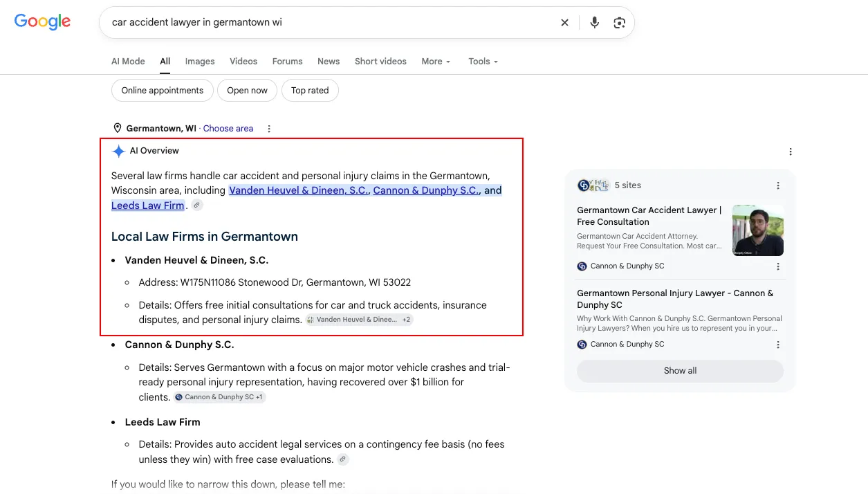This screenshot has width=868, height=494.
Task: Open Vanden Heuvel & Dineen link
Action: click(x=299, y=190)
